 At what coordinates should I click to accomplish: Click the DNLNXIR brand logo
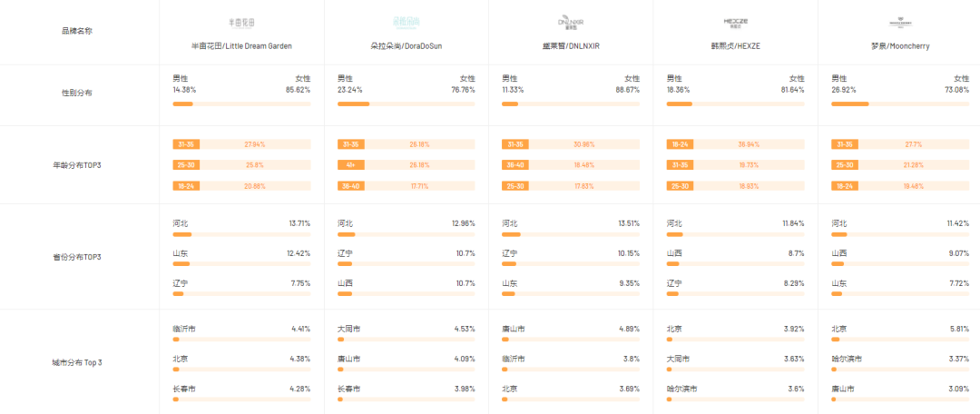click(x=571, y=22)
